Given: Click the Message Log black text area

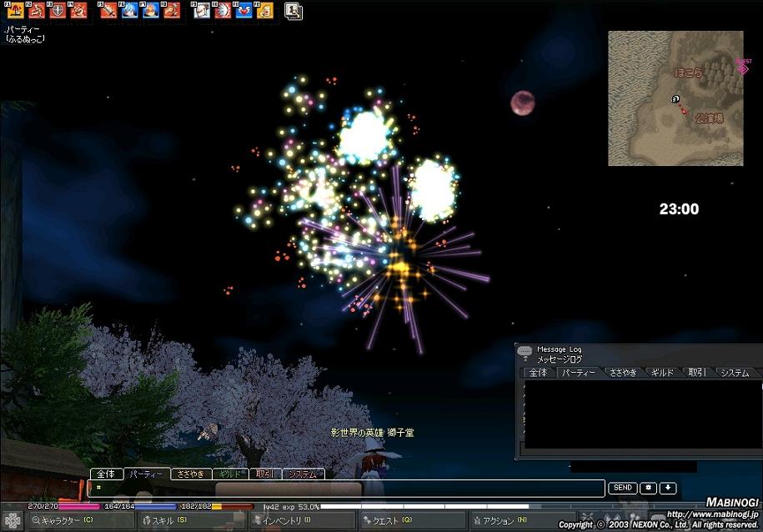Looking at the screenshot, I should tap(643, 414).
